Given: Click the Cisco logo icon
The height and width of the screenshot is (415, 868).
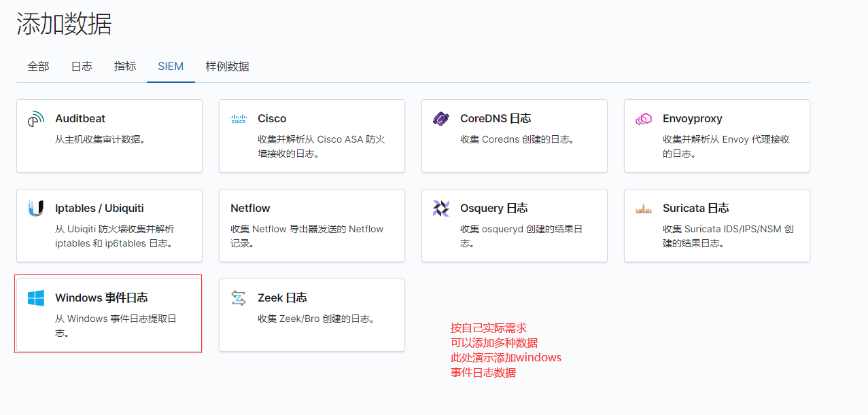Looking at the screenshot, I should click(x=239, y=119).
